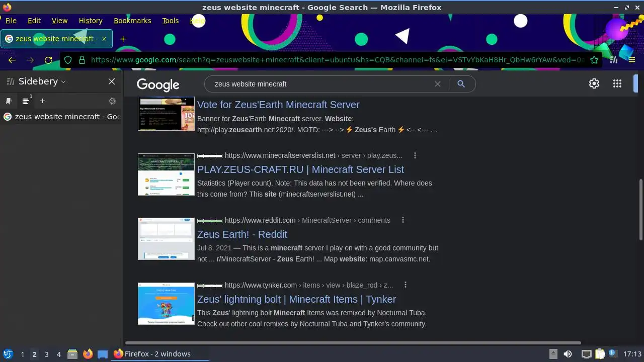Viewport: 644px width, 362px height.
Task: Expand the Sidebery sidebar switcher dropdown
Action: pos(42,81)
